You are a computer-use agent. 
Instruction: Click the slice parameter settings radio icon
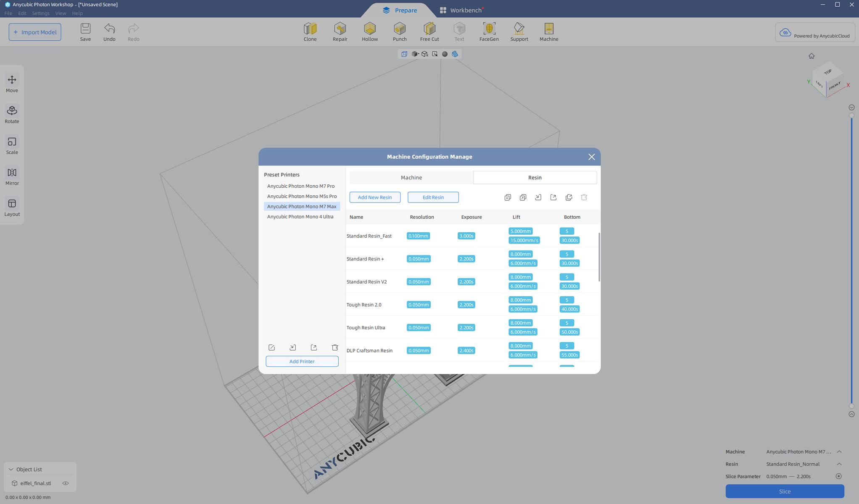click(x=838, y=476)
